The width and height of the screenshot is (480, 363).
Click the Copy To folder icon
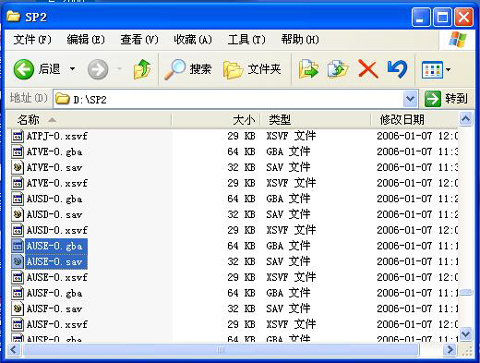[x=338, y=69]
